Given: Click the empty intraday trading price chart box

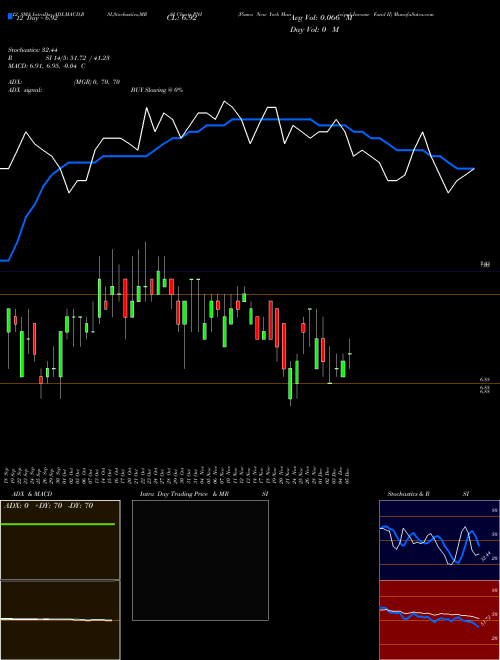Looking at the screenshot, I should (x=200, y=560).
